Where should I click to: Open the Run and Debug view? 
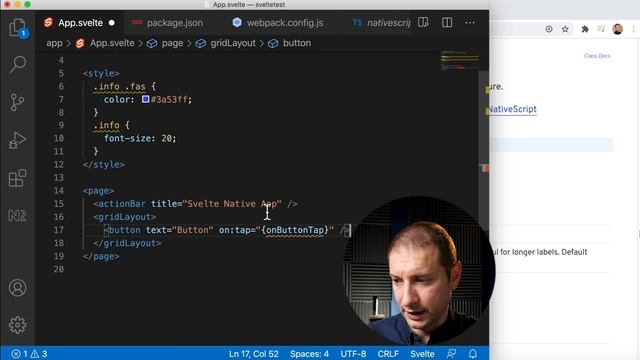pos(18,140)
